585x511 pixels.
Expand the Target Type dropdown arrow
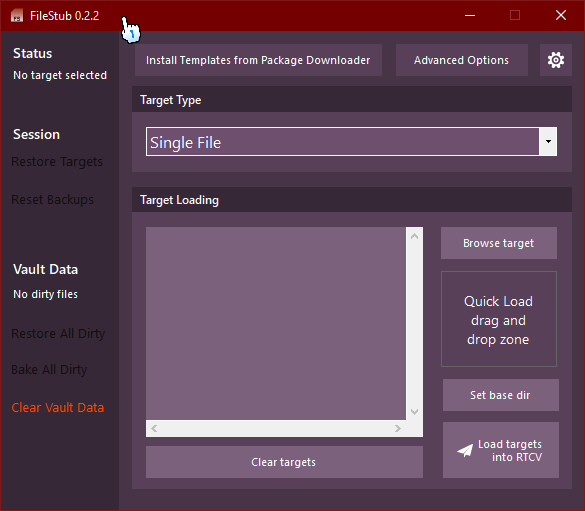[548, 141]
